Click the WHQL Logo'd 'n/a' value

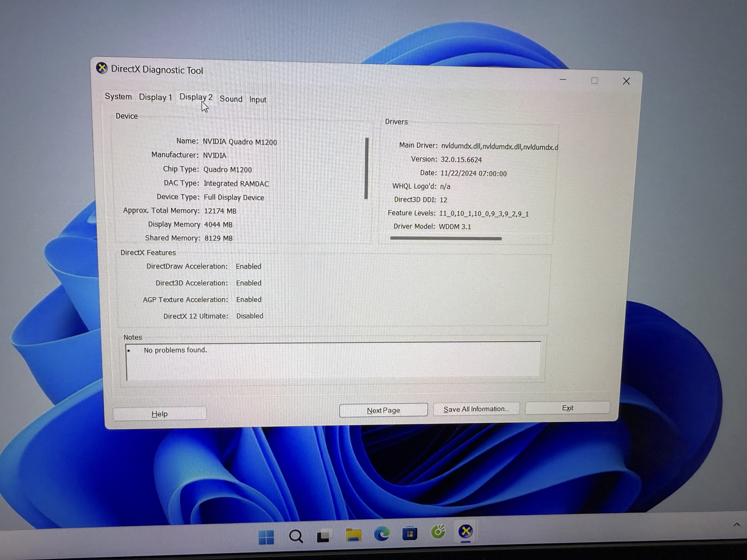pyautogui.click(x=445, y=186)
